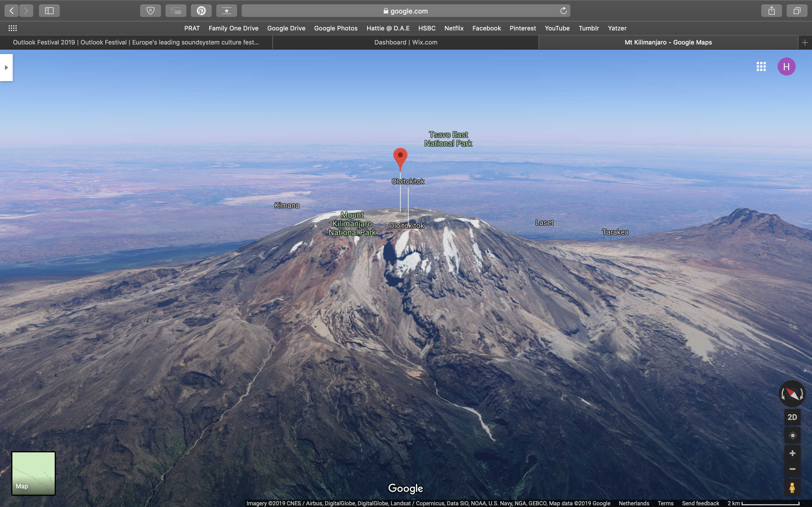
Task: Click the shield privacy icon in toolbar
Action: pos(150,11)
